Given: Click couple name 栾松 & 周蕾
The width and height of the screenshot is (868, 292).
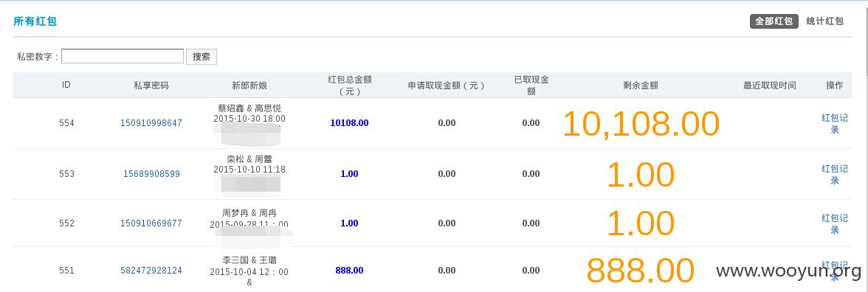Looking at the screenshot, I should [249, 159].
